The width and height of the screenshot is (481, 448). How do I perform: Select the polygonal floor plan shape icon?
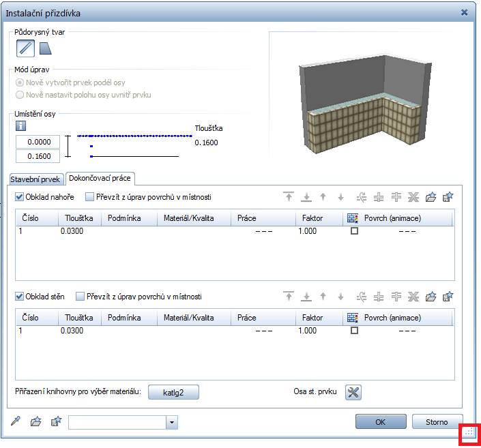[x=45, y=48]
